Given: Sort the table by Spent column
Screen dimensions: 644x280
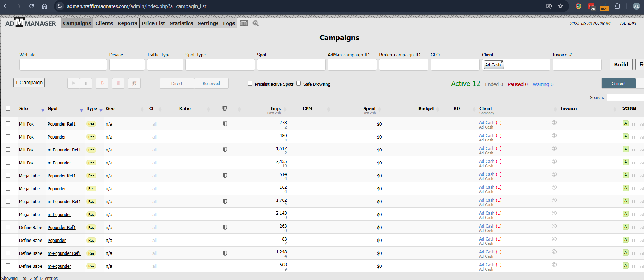Looking at the screenshot, I should click(370, 109).
